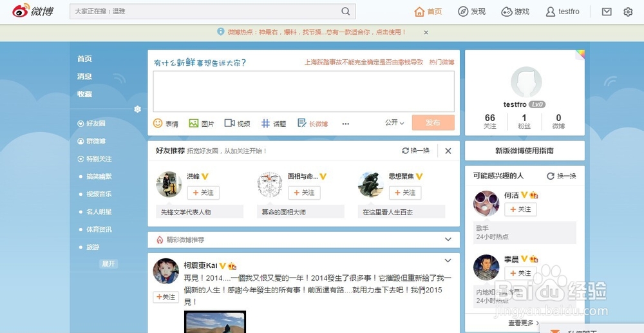Screen dimensions: 644x333
Task: Open 何洁's avatar
Action: 486,204
